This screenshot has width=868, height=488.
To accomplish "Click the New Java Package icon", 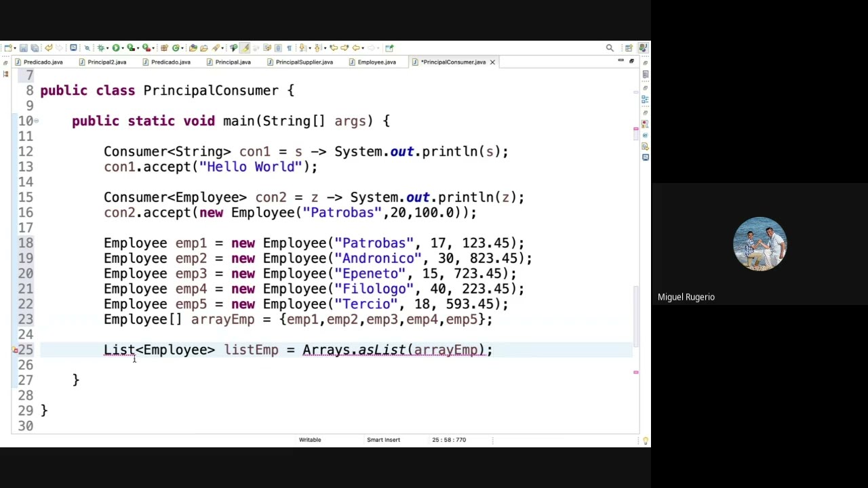I will [x=164, y=48].
